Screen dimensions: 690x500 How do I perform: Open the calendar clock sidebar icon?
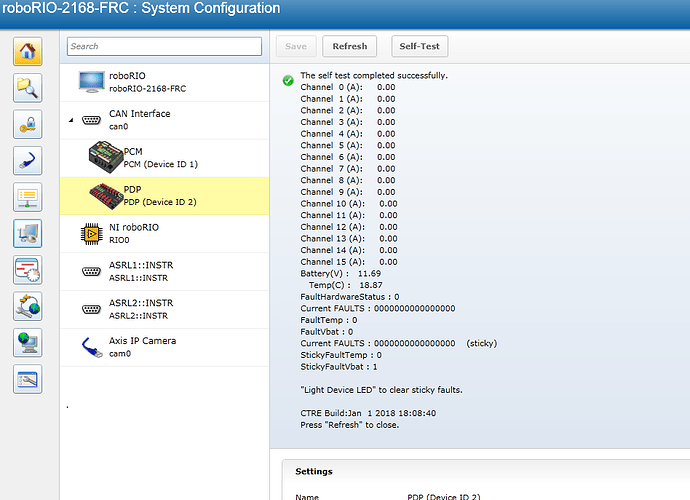(28, 270)
